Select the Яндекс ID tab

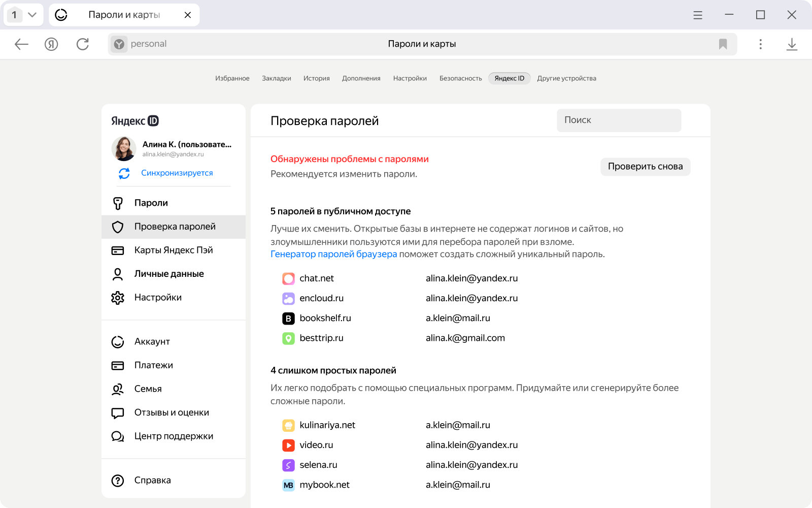510,78
